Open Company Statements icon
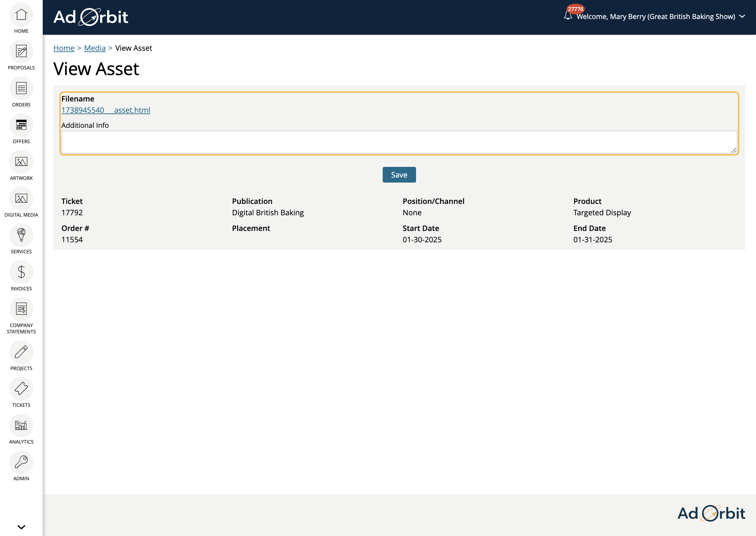Screen dimensions: 756x536 tap(21, 309)
